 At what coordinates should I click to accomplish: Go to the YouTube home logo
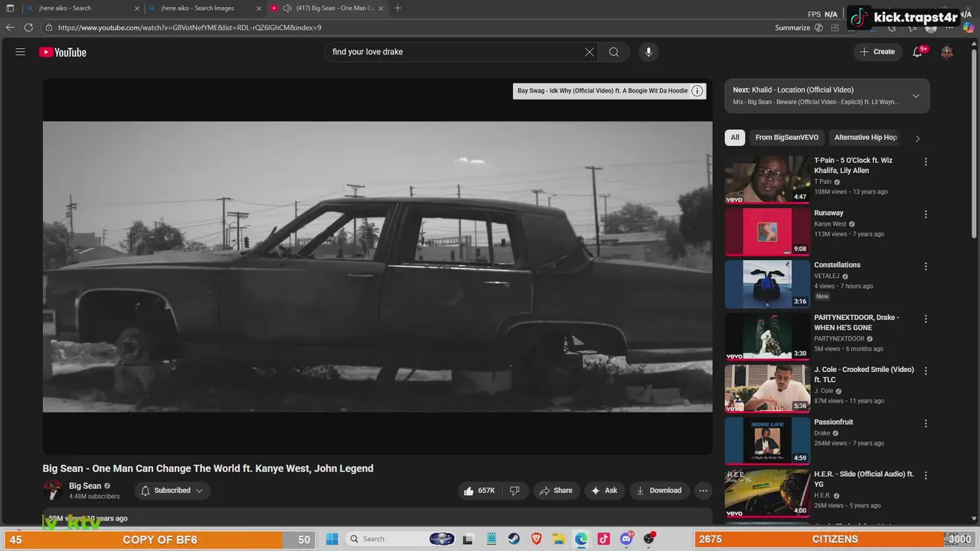click(x=63, y=52)
